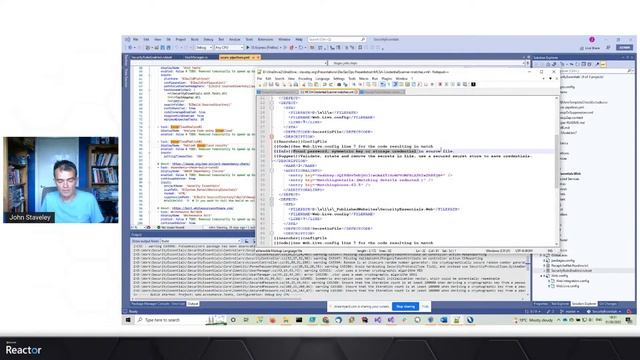Click Live Share in Visual Studio

point(590,48)
